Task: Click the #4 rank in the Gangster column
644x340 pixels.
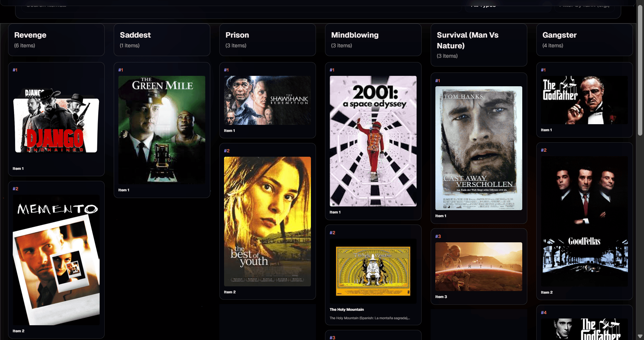Action: (x=544, y=312)
